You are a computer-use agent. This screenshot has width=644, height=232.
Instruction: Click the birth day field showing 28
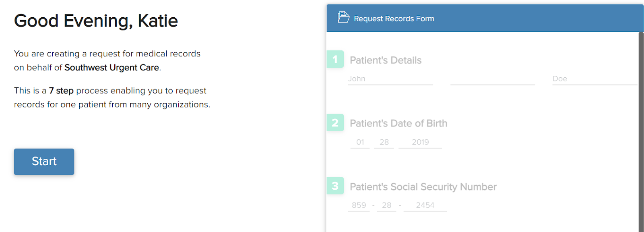pyautogui.click(x=384, y=142)
